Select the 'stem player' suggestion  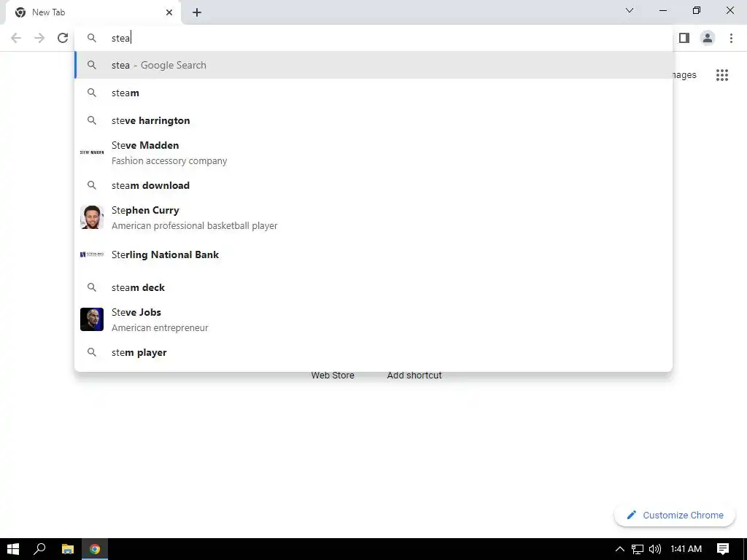click(373, 352)
